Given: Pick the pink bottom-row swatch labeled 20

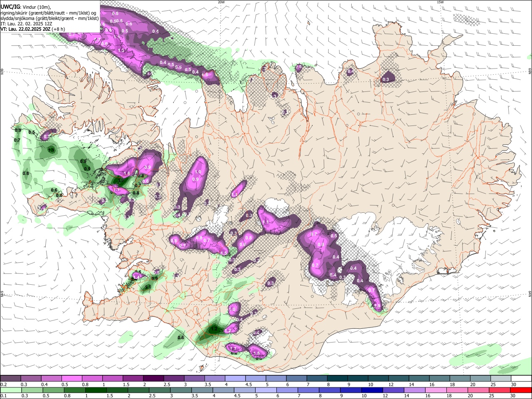Looking at the screenshot, I should tap(479, 390).
